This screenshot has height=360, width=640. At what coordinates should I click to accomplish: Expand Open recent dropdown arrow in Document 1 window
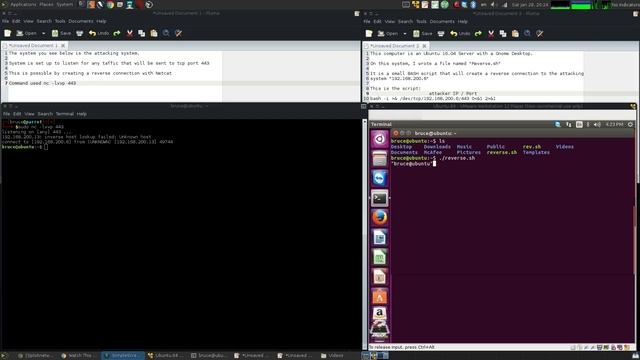(43, 33)
